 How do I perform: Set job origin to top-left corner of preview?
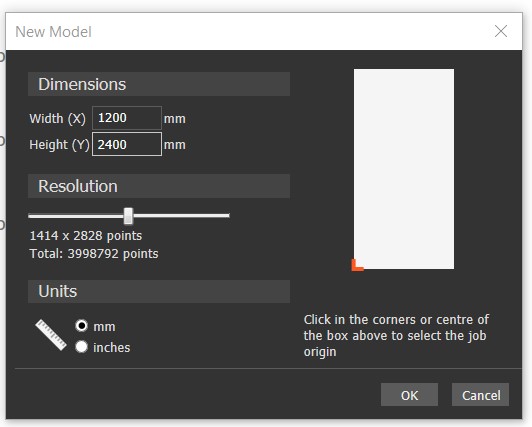pyautogui.click(x=357, y=73)
